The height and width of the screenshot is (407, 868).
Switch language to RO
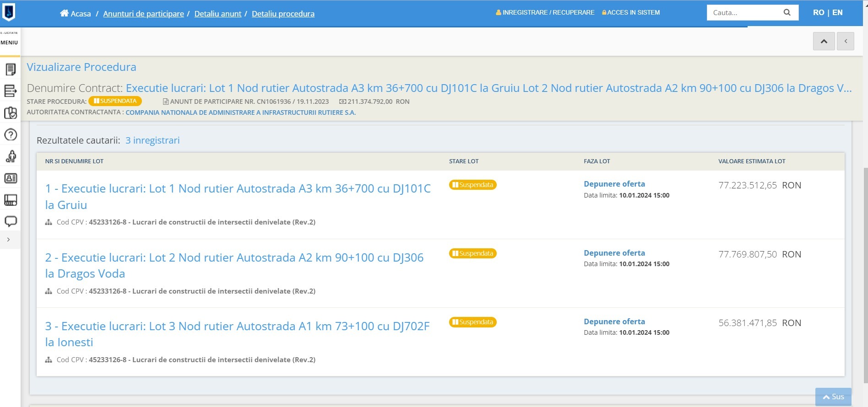tap(819, 12)
